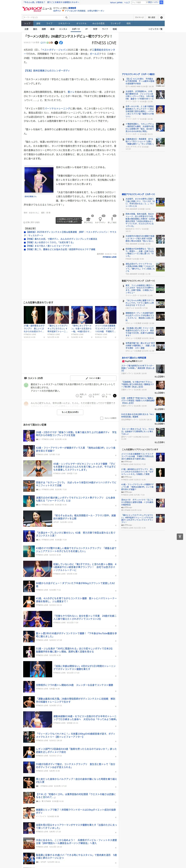
Task: Toggle コメント非表示 checkbox
Action: point(102,418)
